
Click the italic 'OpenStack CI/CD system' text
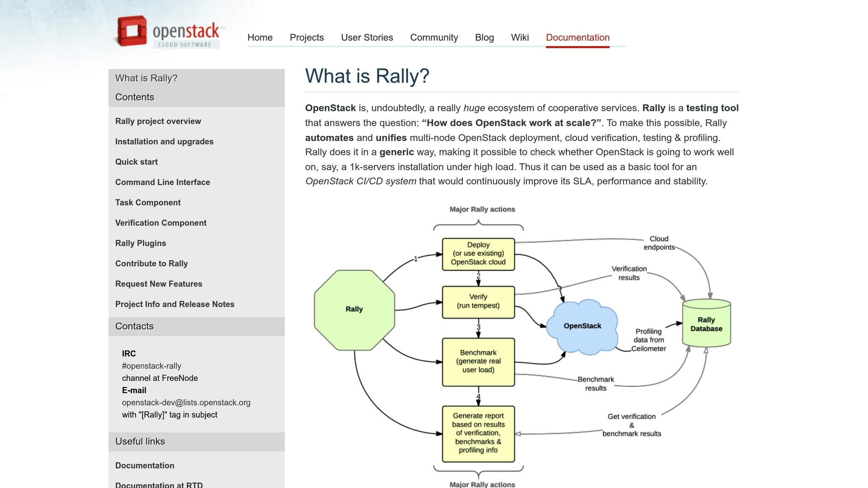point(361,181)
